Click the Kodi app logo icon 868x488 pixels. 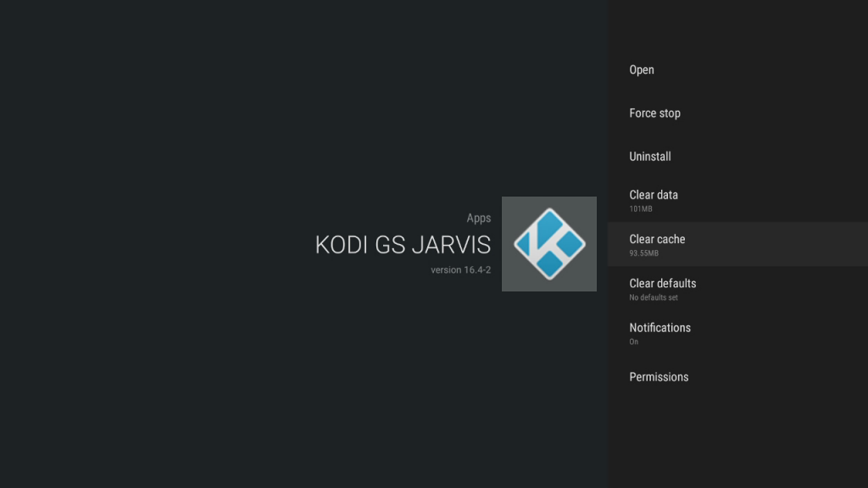pos(549,244)
